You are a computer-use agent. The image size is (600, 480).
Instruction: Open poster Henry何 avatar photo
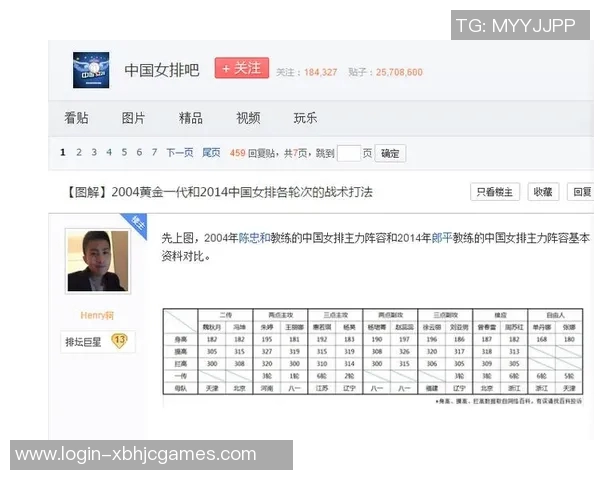(x=97, y=261)
